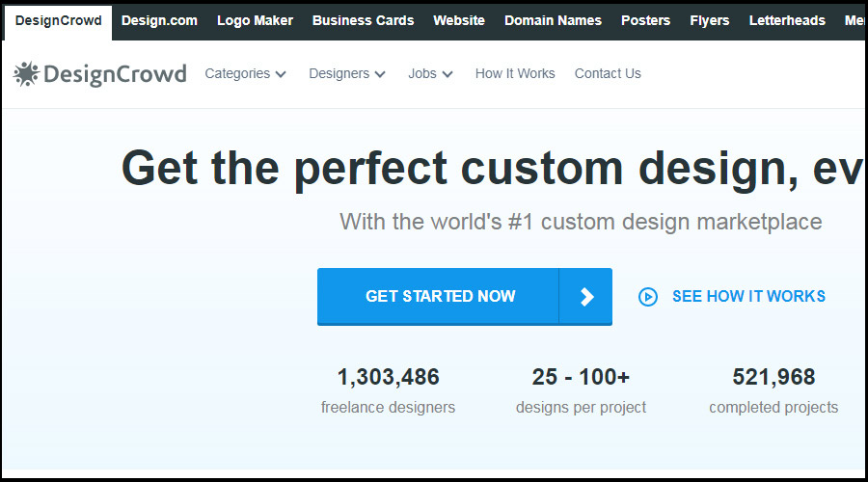The width and height of the screenshot is (868, 482).
Task: Go to Business Cards in top bar
Action: click(364, 21)
